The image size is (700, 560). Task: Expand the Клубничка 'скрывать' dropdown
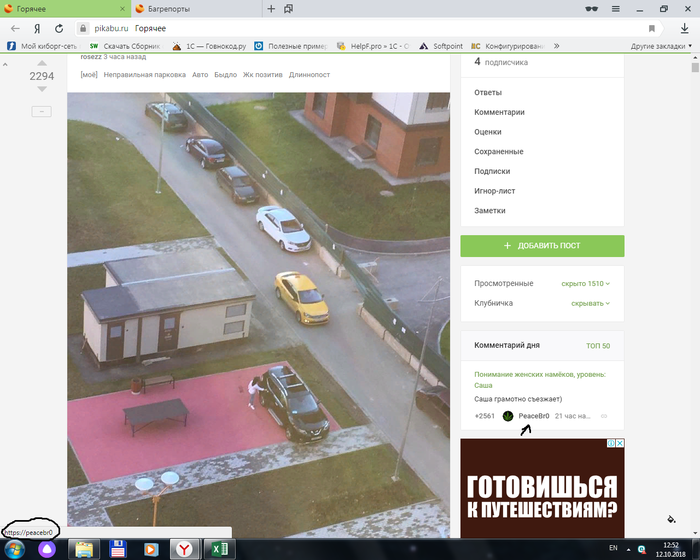coord(590,302)
